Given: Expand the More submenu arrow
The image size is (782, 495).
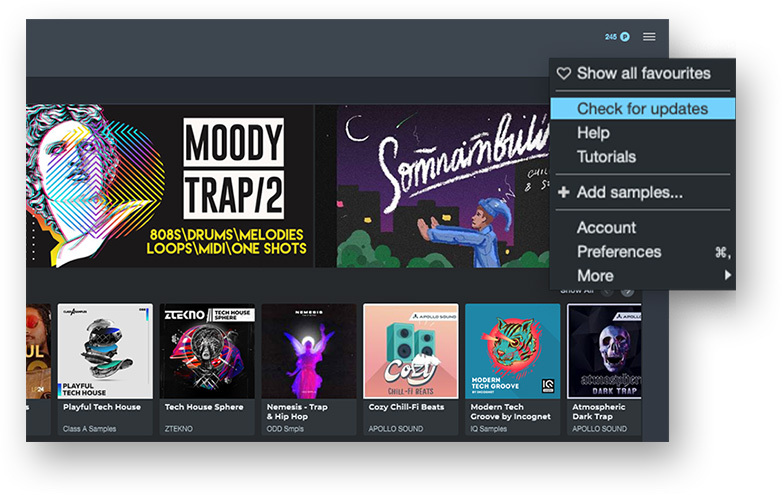Looking at the screenshot, I should [x=728, y=275].
